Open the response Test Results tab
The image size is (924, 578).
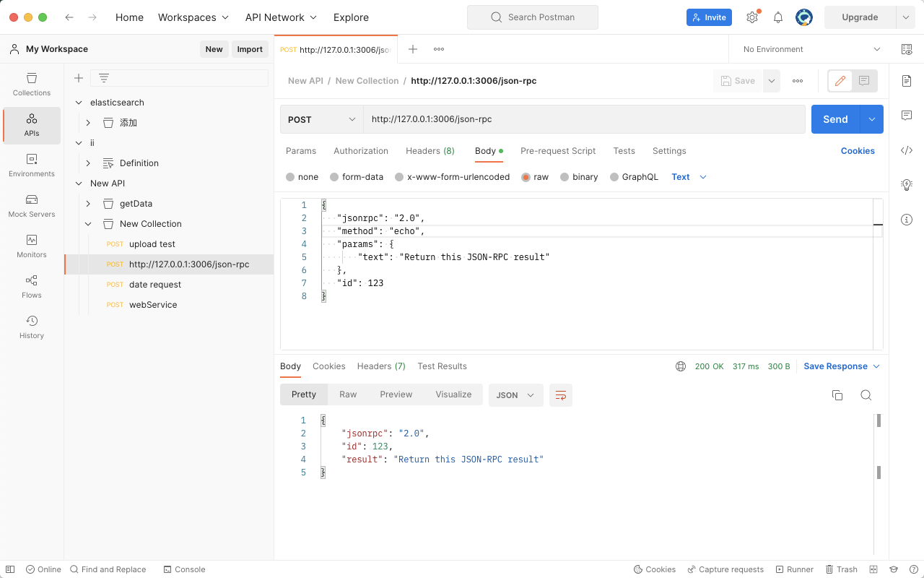pyautogui.click(x=442, y=366)
